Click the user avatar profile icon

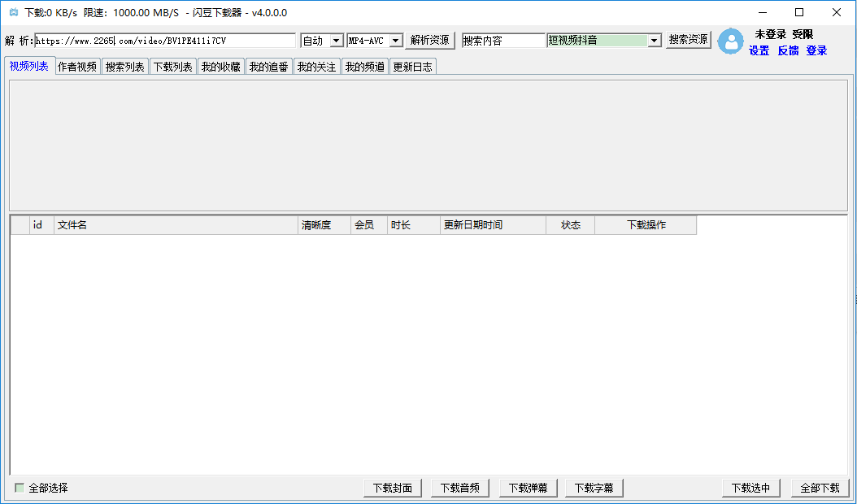pos(730,42)
